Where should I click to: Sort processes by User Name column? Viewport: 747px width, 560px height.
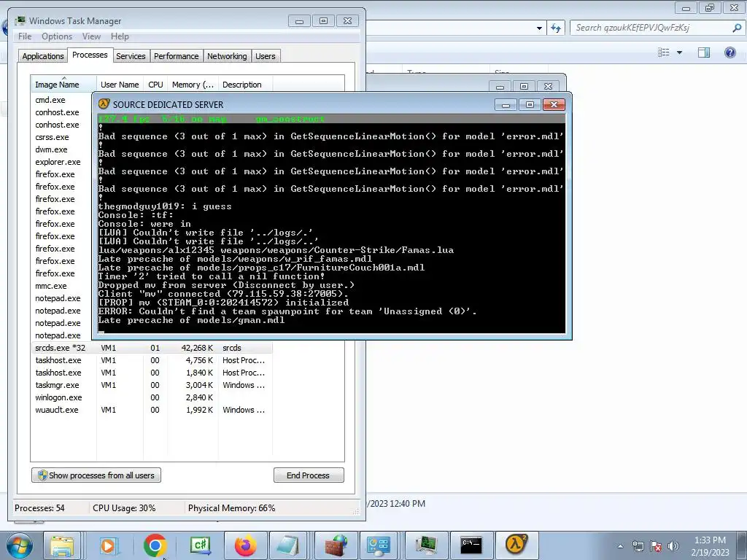pyautogui.click(x=120, y=85)
